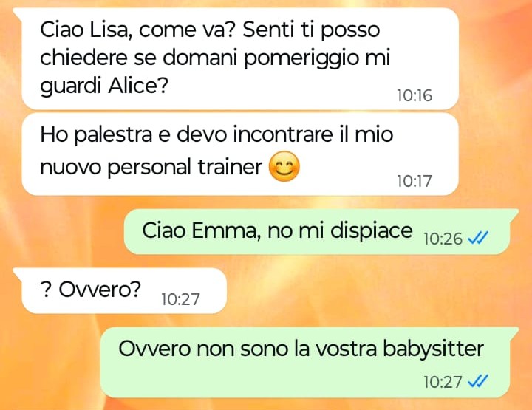
Task: Click blue double-check on babysitter message
Action: click(478, 381)
